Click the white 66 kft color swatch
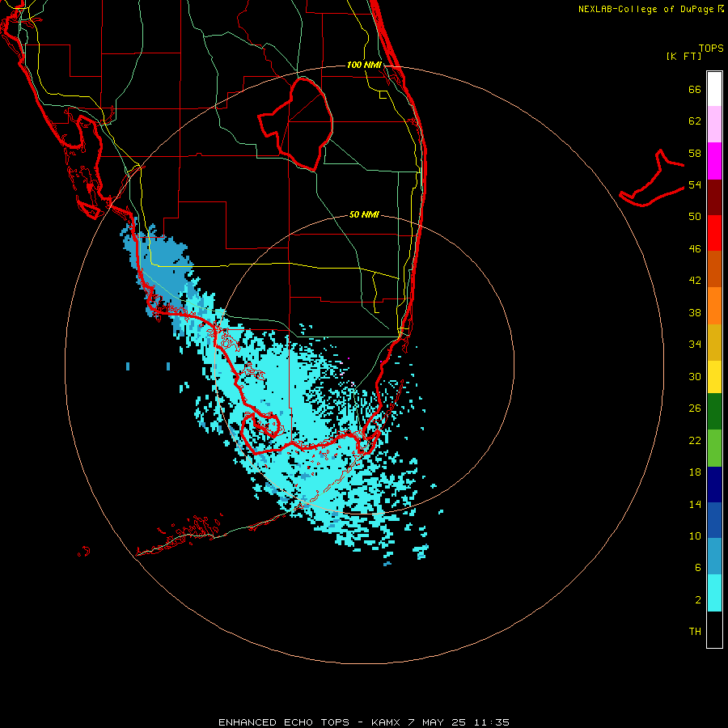The image size is (728, 728). (x=714, y=89)
